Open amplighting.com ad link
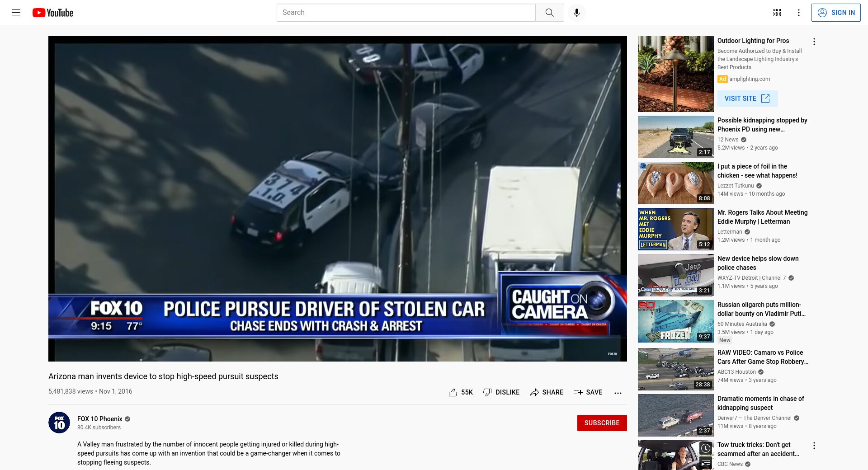868x470 pixels. point(750,79)
